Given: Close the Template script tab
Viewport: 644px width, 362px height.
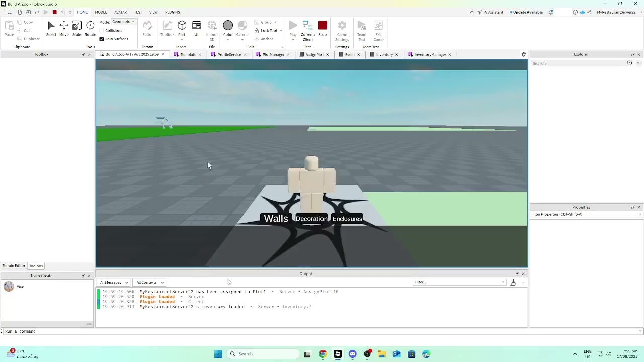Looking at the screenshot, I should tap(200, 55).
